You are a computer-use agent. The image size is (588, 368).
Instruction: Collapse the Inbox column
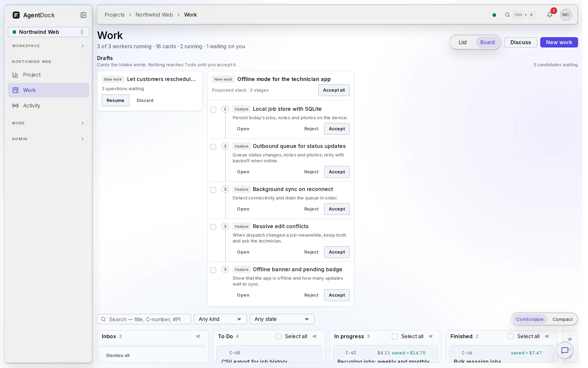click(198, 336)
